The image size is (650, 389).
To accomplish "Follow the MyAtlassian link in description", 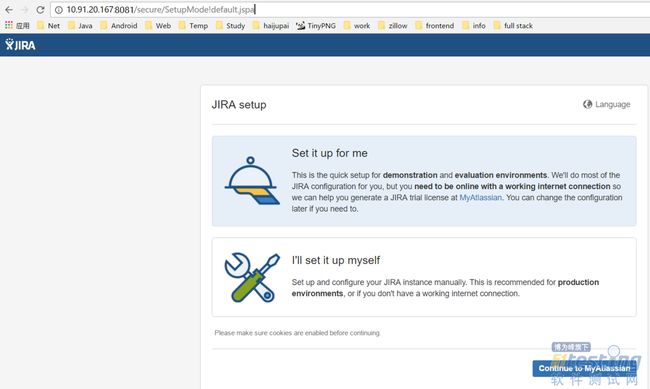I will point(480,198).
